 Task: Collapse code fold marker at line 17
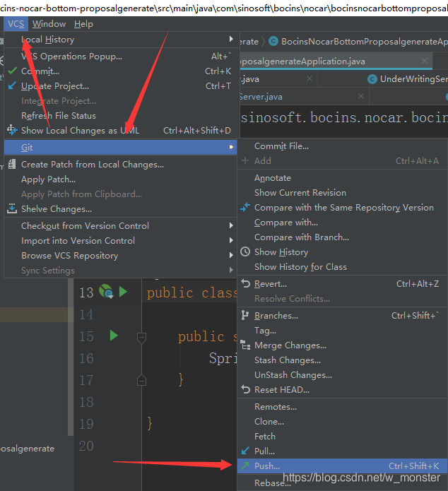[x=141, y=380]
